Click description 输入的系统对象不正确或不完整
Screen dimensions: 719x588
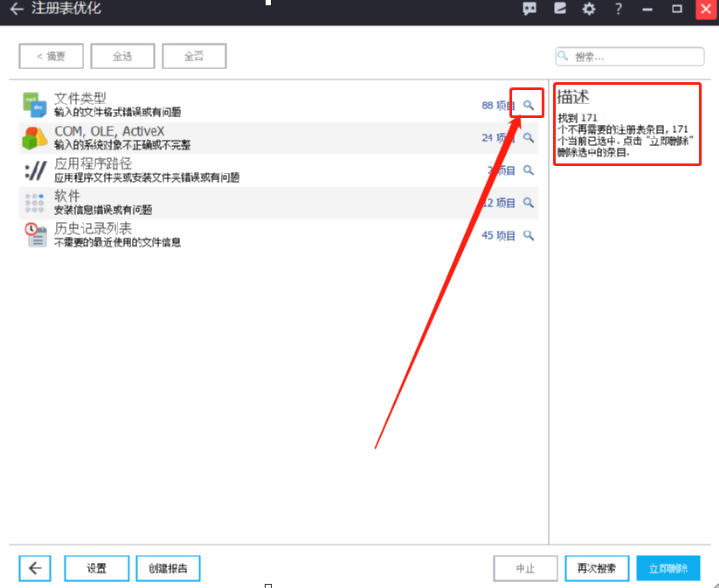122,145
